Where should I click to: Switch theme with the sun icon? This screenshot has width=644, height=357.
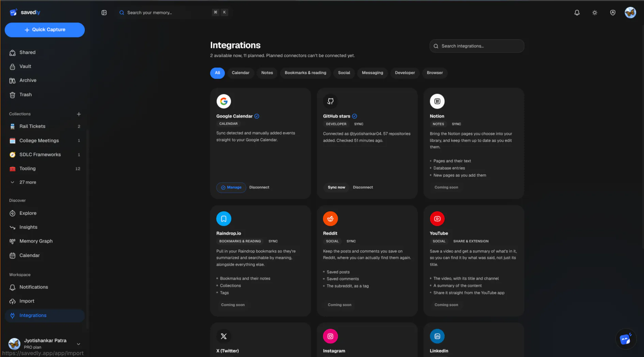595,13
